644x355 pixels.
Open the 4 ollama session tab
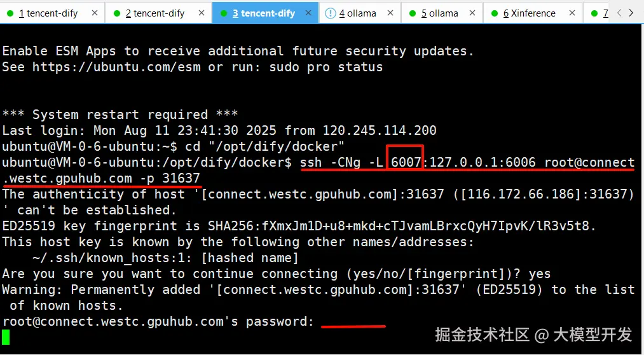(357, 13)
